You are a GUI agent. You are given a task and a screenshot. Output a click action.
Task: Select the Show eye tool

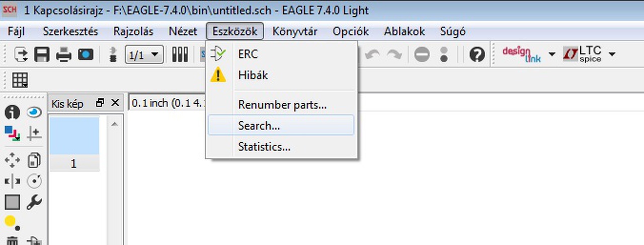click(34, 112)
